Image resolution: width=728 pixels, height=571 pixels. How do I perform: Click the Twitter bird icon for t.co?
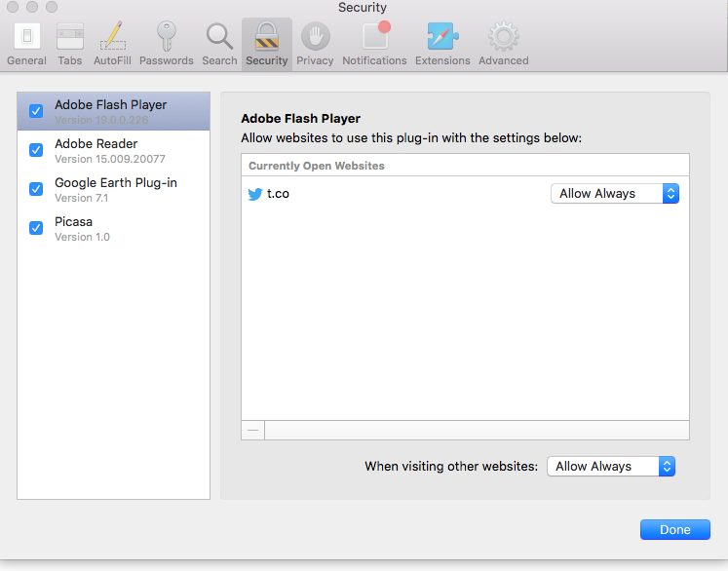click(255, 194)
